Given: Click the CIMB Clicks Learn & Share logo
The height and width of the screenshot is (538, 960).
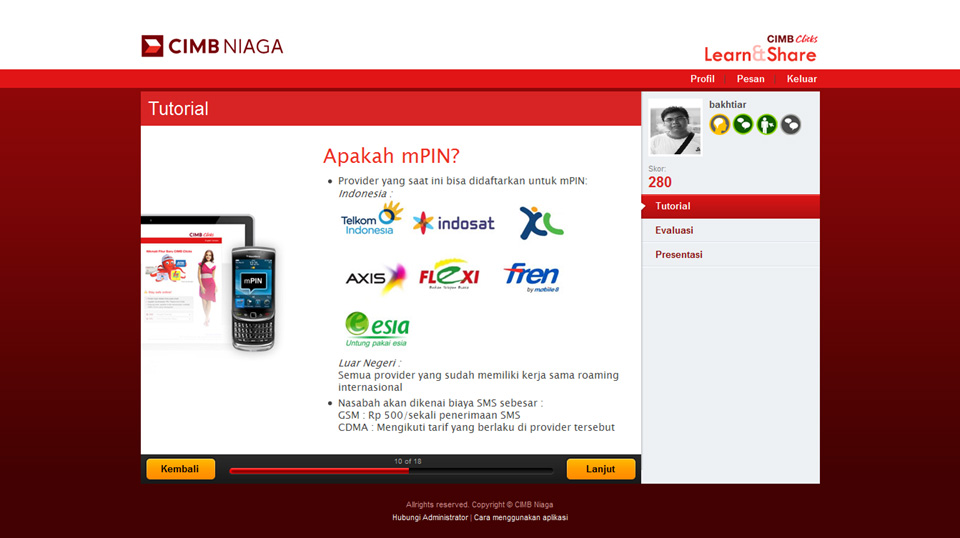Looking at the screenshot, I should (760, 48).
